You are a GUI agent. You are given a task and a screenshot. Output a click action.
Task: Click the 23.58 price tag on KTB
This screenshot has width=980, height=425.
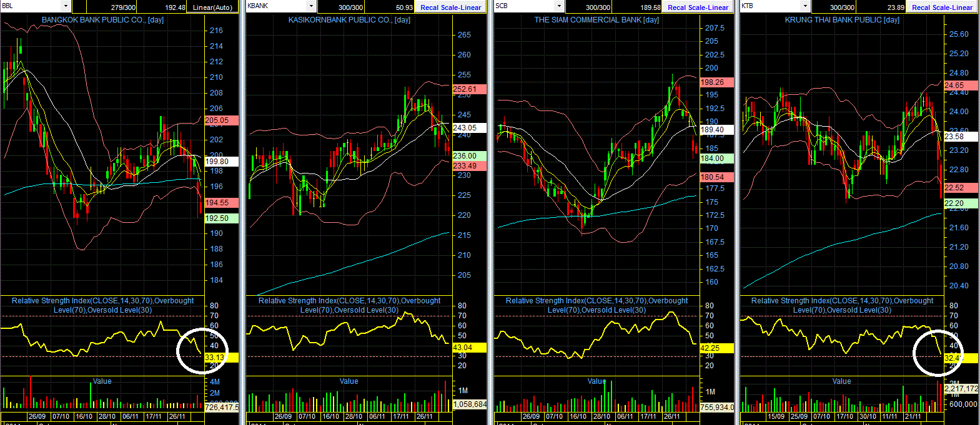pos(961,137)
